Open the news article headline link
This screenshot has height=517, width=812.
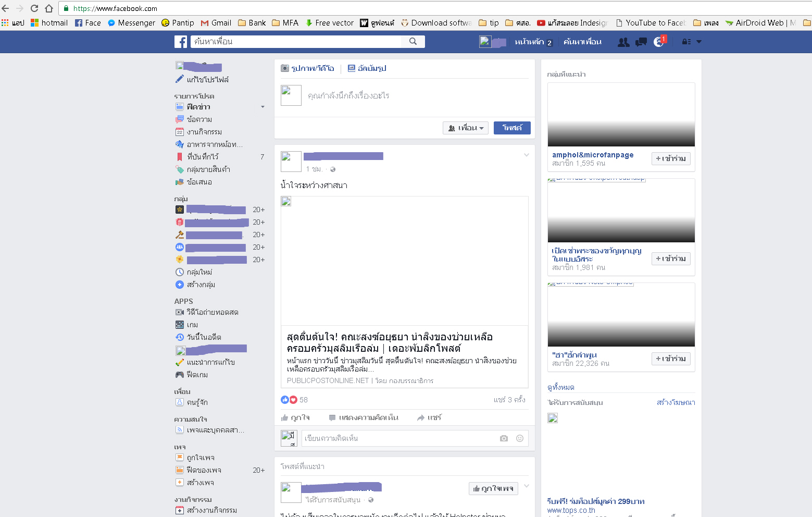(x=390, y=342)
